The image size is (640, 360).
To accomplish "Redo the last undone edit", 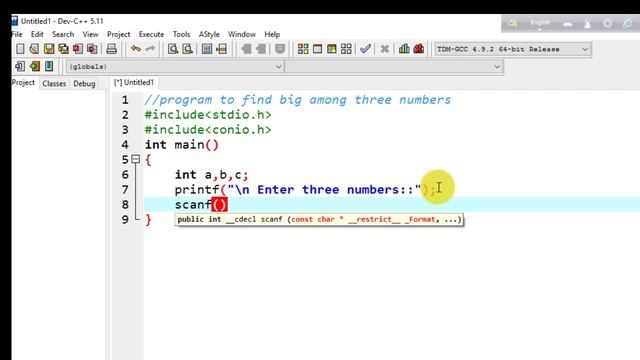I will [x=150, y=49].
